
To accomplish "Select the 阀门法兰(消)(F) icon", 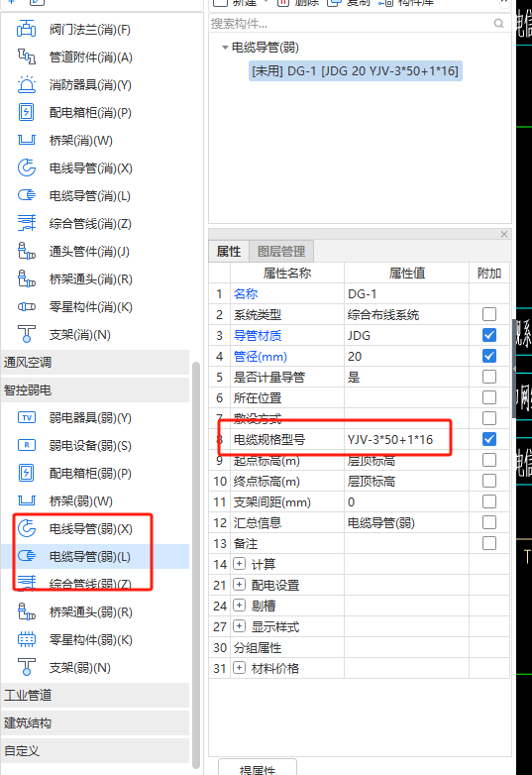I will [26, 29].
